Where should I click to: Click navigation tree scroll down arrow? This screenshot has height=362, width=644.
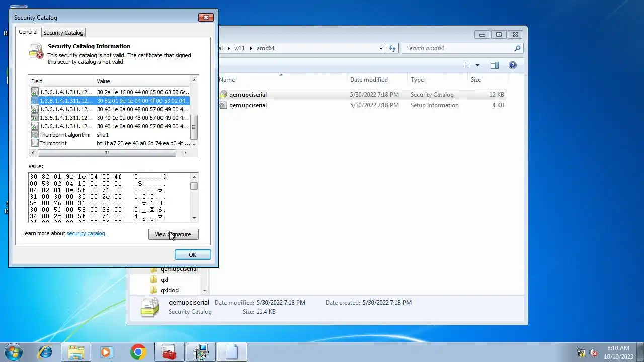(x=204, y=290)
